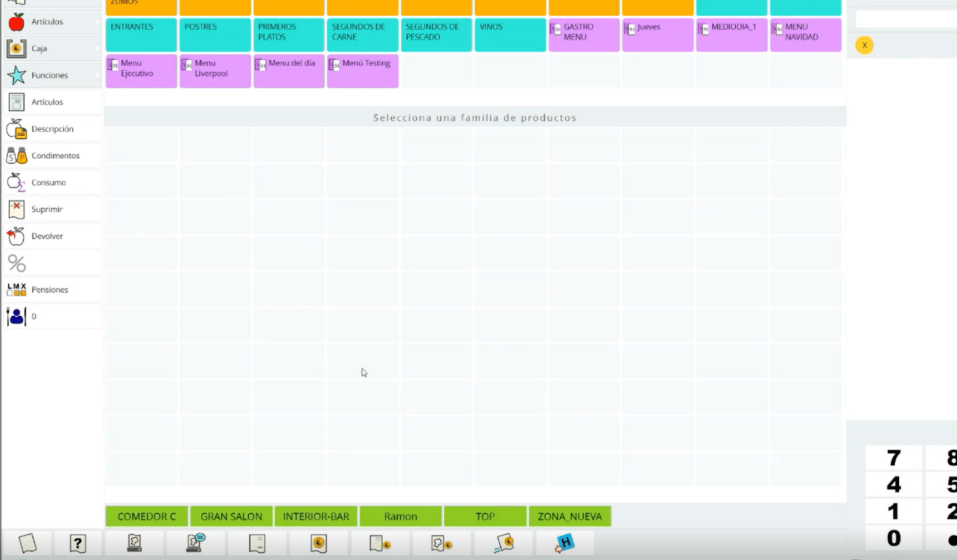The width and height of the screenshot is (957, 560).
Task: Switch to COMEDOR C zone tab
Action: pos(147,516)
